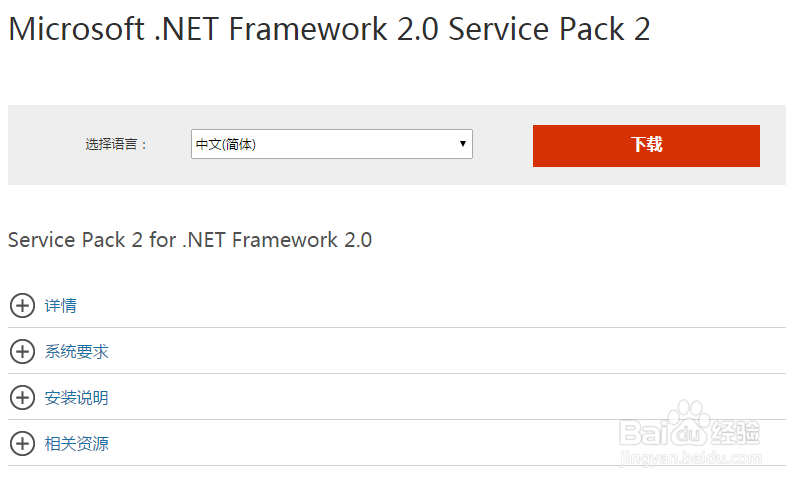
Task: Expand the 详情 section plus icon
Action: (22, 306)
